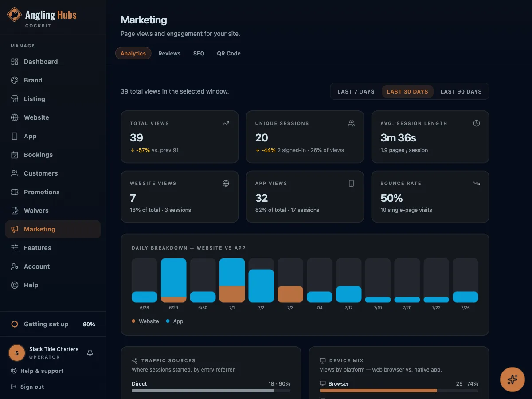
Task: Click the Waivers document icon
Action: coord(15,211)
